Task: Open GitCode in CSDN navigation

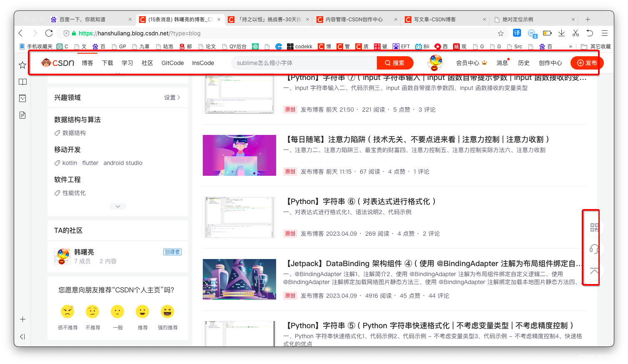Action: point(172,63)
